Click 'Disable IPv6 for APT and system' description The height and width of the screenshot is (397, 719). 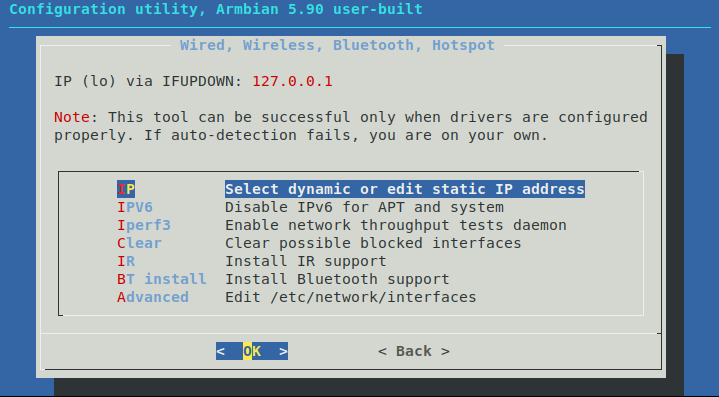point(365,207)
